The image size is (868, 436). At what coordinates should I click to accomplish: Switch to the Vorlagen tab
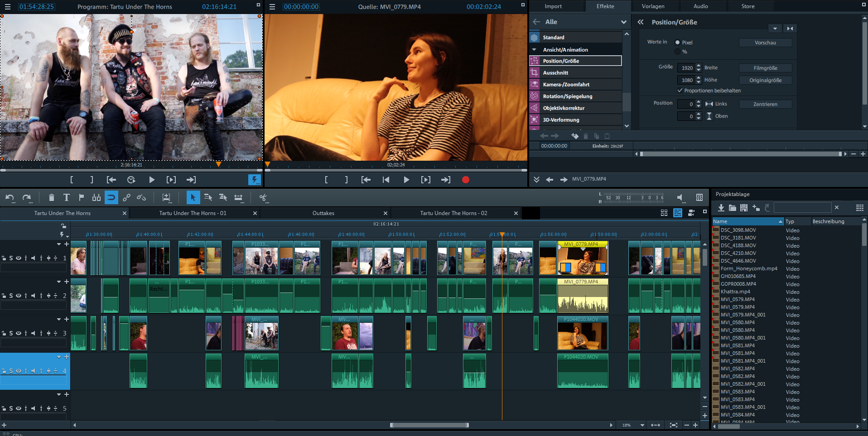[653, 6]
